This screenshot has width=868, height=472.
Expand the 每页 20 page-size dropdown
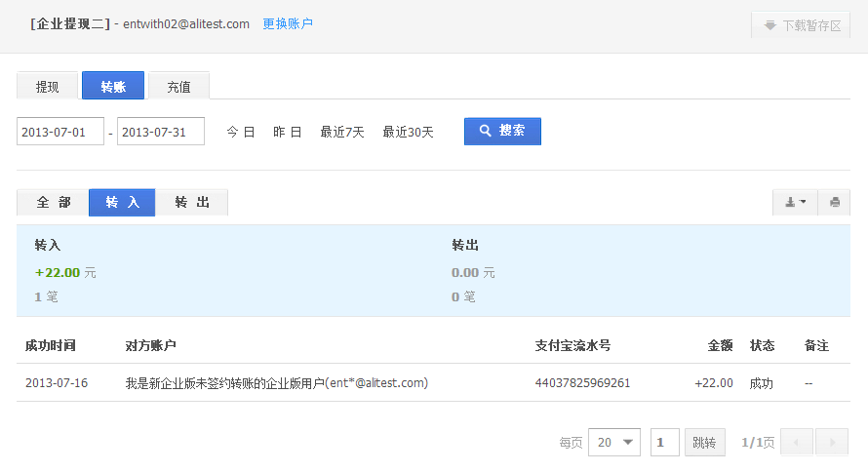tap(614, 442)
